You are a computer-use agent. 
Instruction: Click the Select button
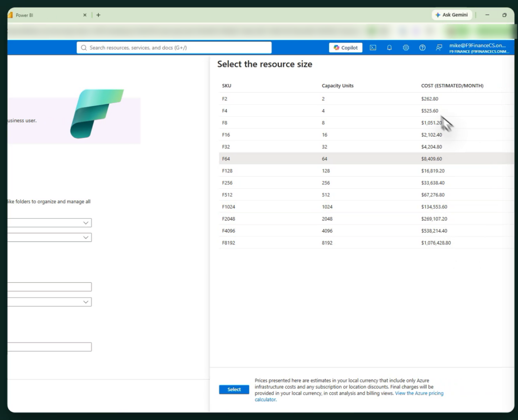pos(234,389)
